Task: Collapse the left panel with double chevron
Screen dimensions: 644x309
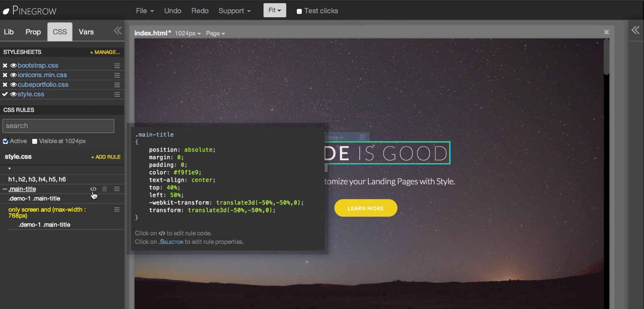Action: click(118, 31)
